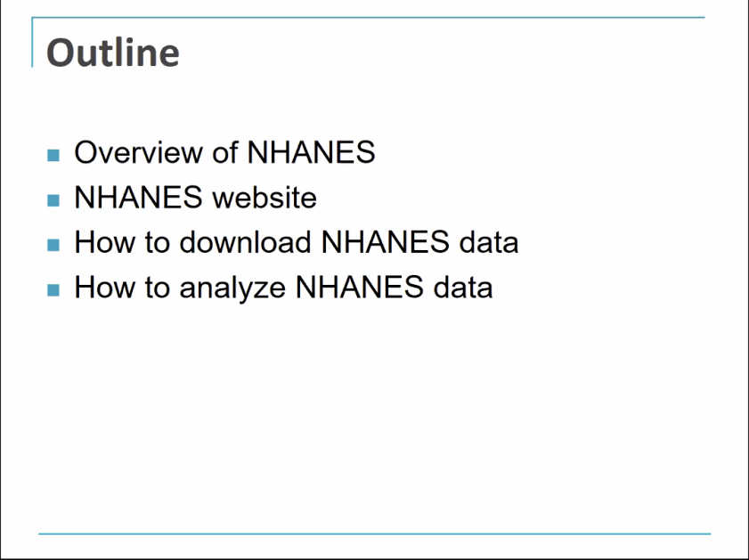Click "NHANES" in the download bullet line
This screenshot has height=560, width=749.
click(x=380, y=243)
